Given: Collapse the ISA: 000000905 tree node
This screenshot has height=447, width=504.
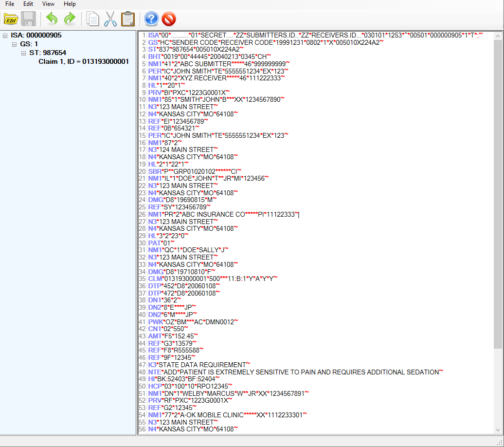Looking at the screenshot, I should [x=5, y=36].
